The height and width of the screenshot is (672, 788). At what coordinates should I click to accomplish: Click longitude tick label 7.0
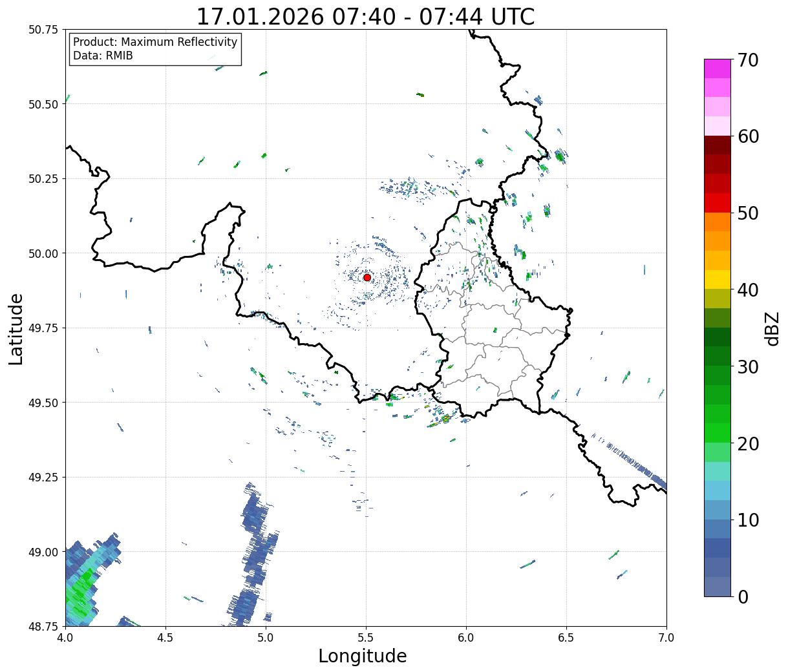click(x=666, y=638)
